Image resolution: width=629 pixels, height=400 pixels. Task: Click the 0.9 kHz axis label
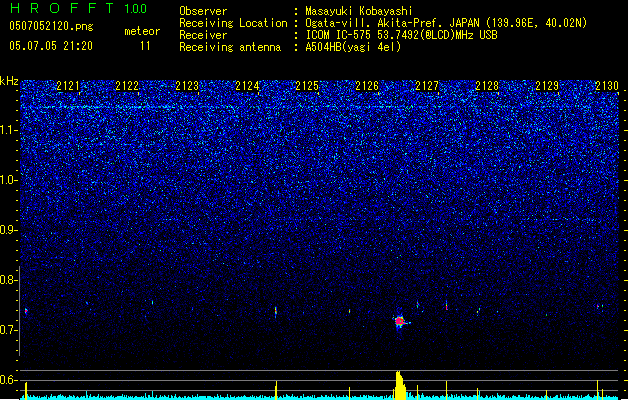(x=8, y=230)
